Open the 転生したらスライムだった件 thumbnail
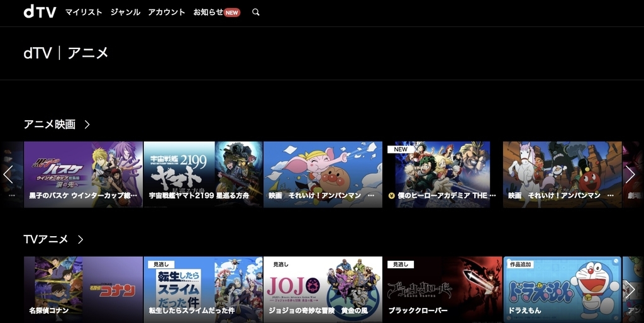This screenshot has height=323, width=644. click(203, 289)
